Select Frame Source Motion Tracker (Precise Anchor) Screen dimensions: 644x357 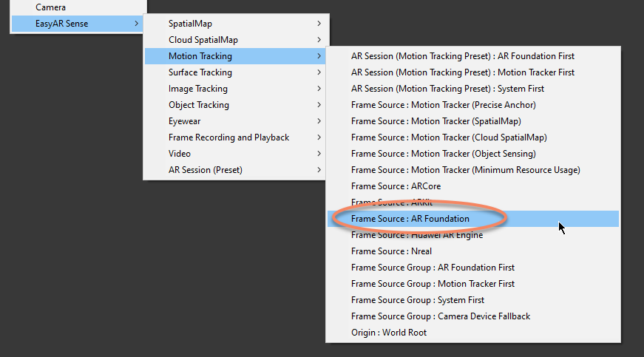(x=473, y=105)
